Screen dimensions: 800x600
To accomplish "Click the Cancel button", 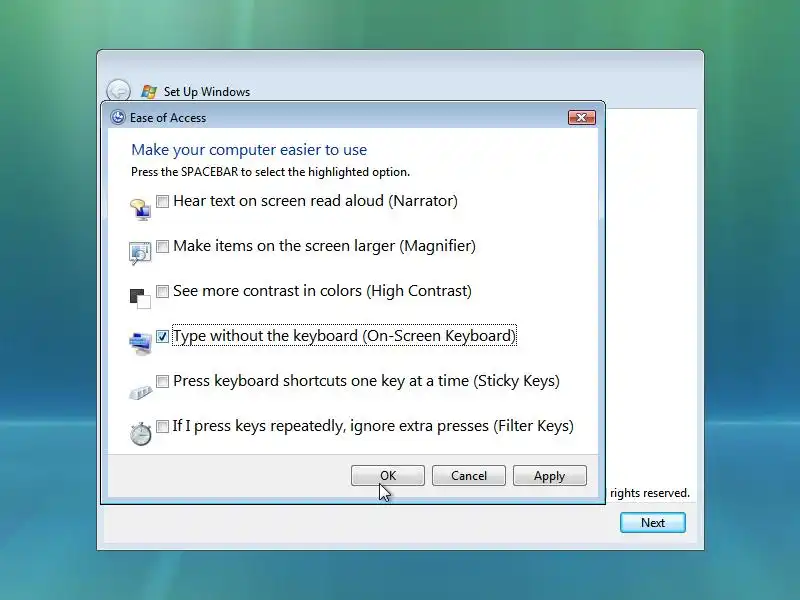I will click(x=469, y=476).
